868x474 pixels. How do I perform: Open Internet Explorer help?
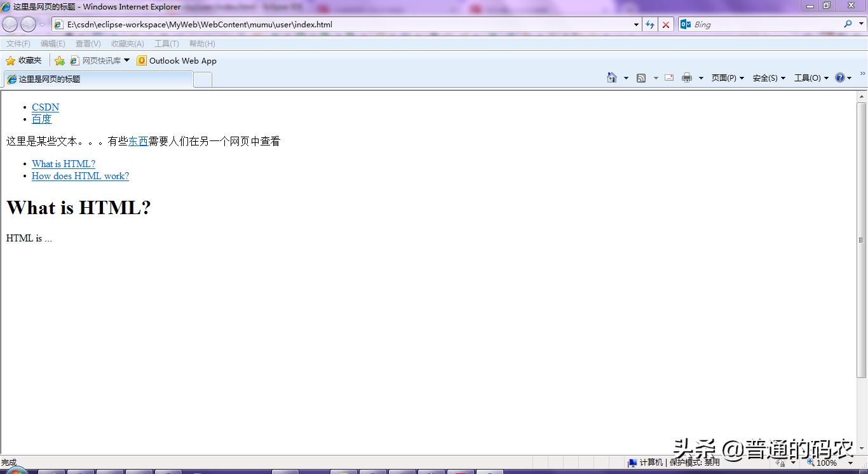839,77
